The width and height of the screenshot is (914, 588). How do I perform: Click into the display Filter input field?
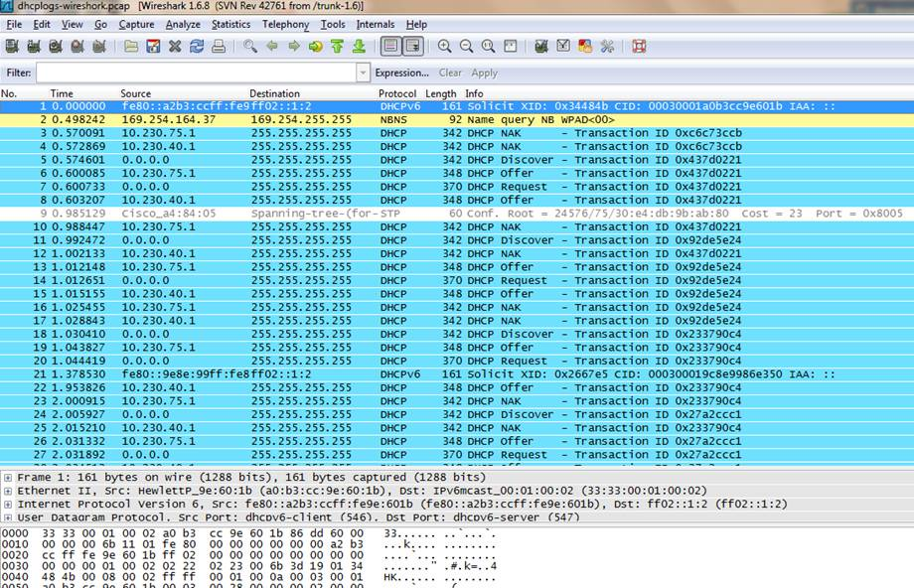tap(197, 73)
